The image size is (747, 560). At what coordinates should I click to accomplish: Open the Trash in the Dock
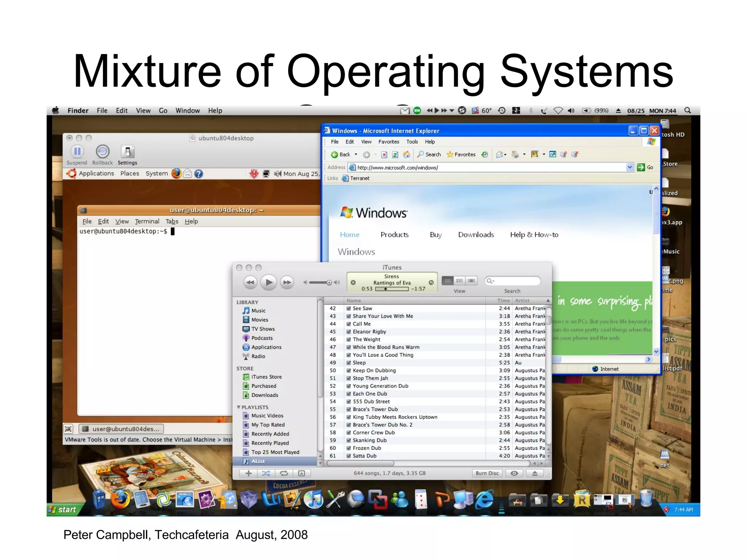click(x=646, y=498)
